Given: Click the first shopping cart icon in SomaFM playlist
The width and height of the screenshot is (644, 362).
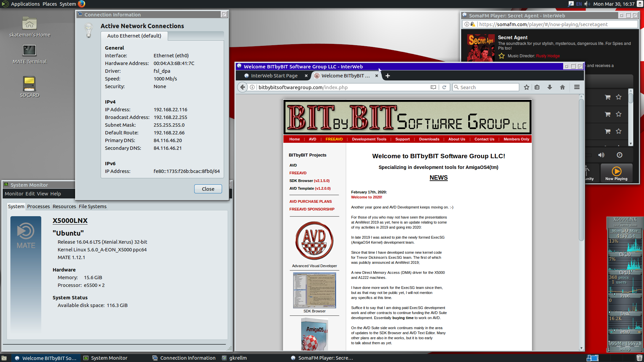Looking at the screenshot, I should tap(607, 97).
